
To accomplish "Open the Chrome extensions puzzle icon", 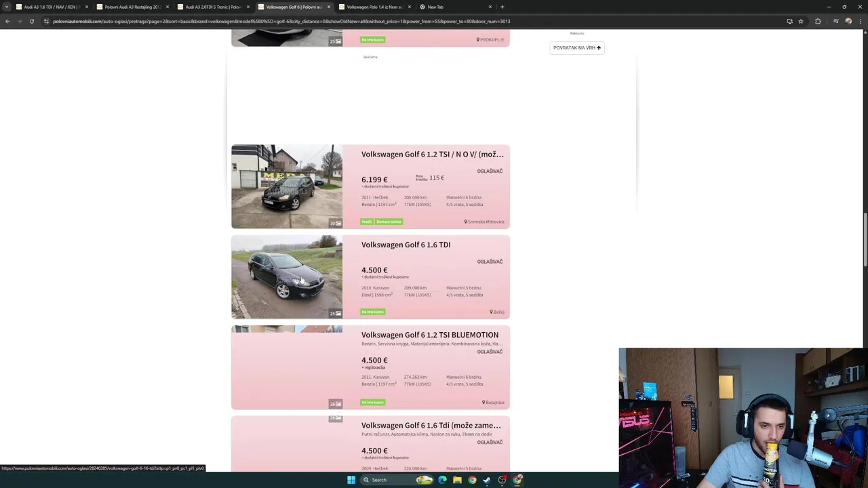I will click(x=818, y=21).
